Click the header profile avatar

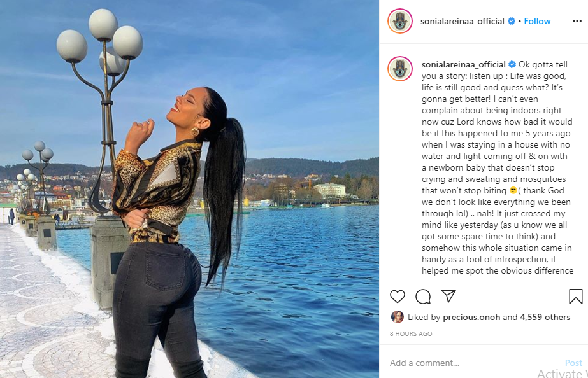400,21
